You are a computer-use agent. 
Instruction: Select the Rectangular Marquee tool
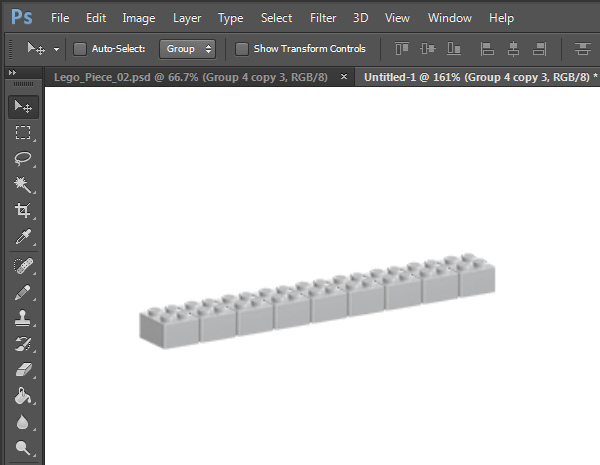pyautogui.click(x=23, y=132)
